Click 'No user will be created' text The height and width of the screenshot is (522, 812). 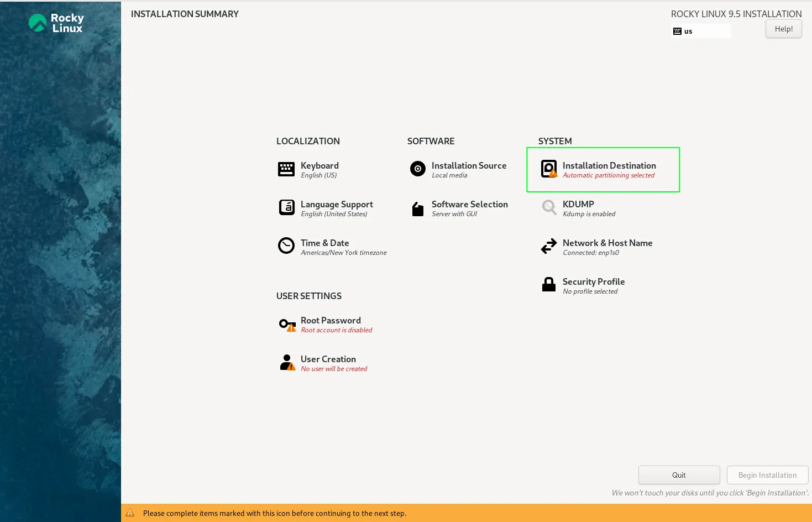(334, 369)
